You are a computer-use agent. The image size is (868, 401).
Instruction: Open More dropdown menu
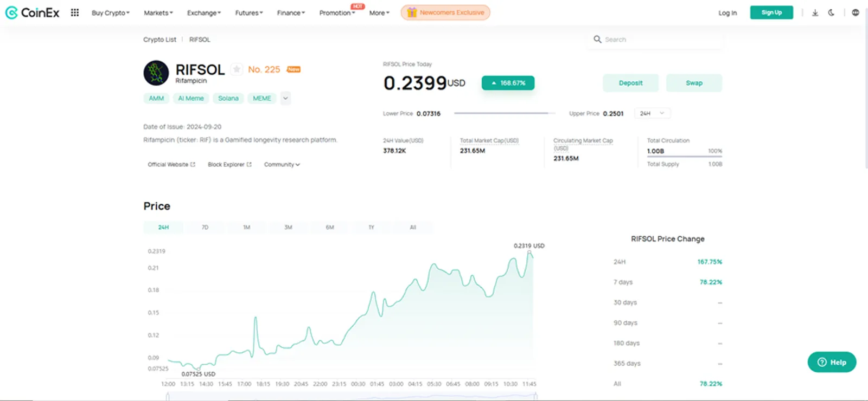click(379, 12)
